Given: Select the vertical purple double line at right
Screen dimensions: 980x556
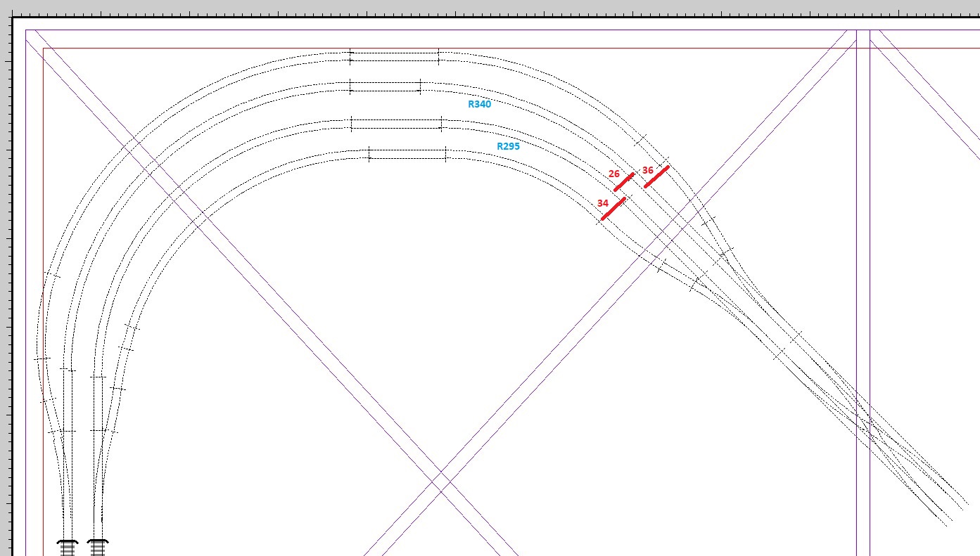Looking at the screenshot, I should point(863,281).
